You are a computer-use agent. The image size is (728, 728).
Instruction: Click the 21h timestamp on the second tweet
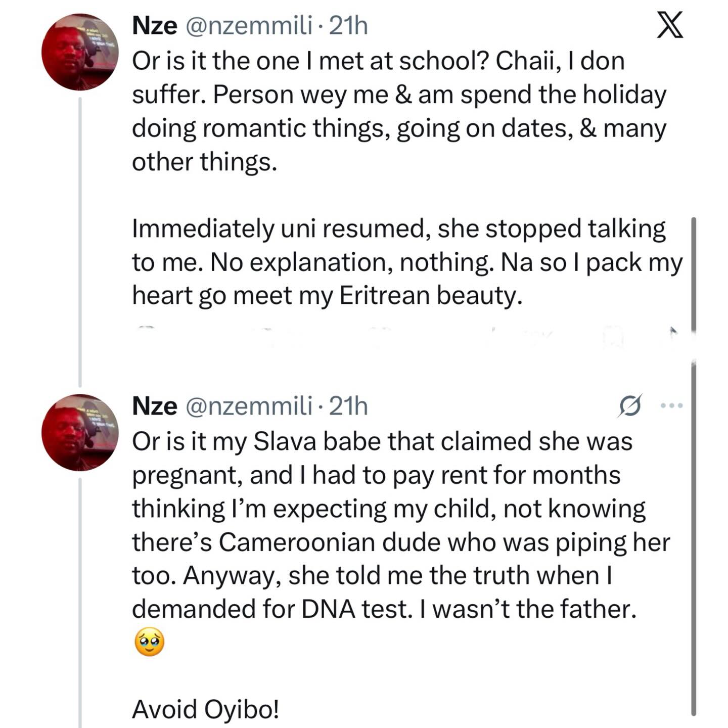click(x=348, y=405)
